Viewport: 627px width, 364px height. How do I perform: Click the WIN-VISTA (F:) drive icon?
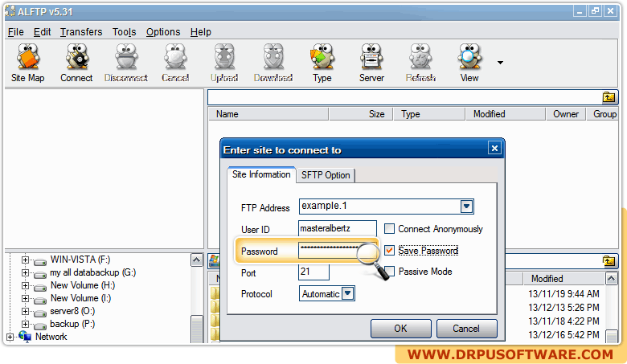[x=40, y=261]
